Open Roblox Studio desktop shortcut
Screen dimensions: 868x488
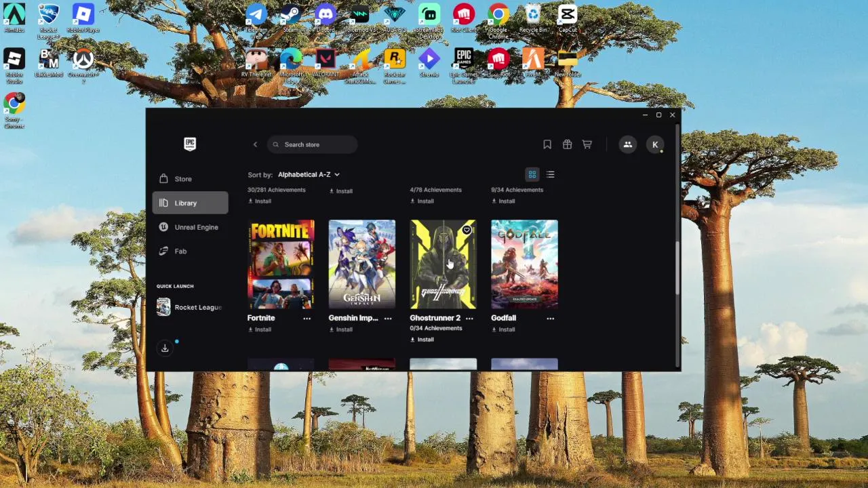pos(14,66)
